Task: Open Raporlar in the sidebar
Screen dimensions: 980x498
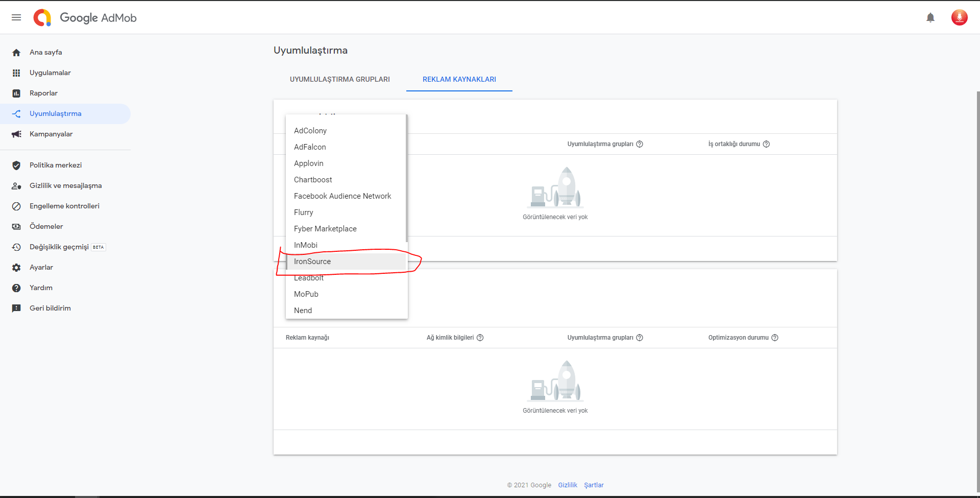Action: (65, 93)
